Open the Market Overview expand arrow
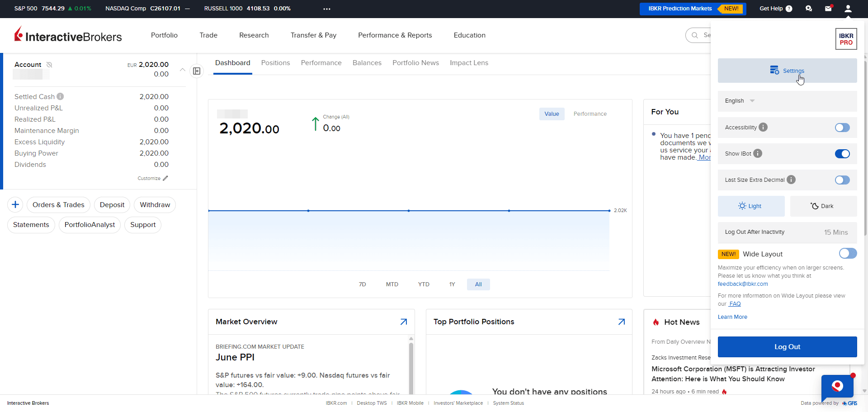Image resolution: width=868 pixels, height=412 pixels. (x=404, y=322)
